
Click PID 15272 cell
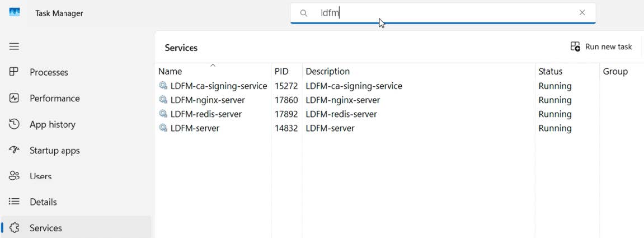(x=286, y=86)
